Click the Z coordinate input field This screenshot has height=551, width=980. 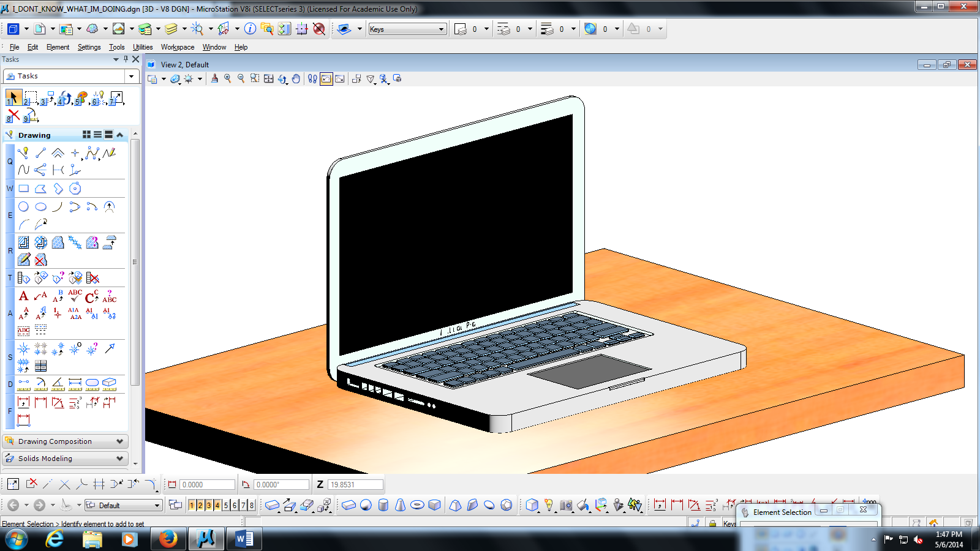coord(355,485)
